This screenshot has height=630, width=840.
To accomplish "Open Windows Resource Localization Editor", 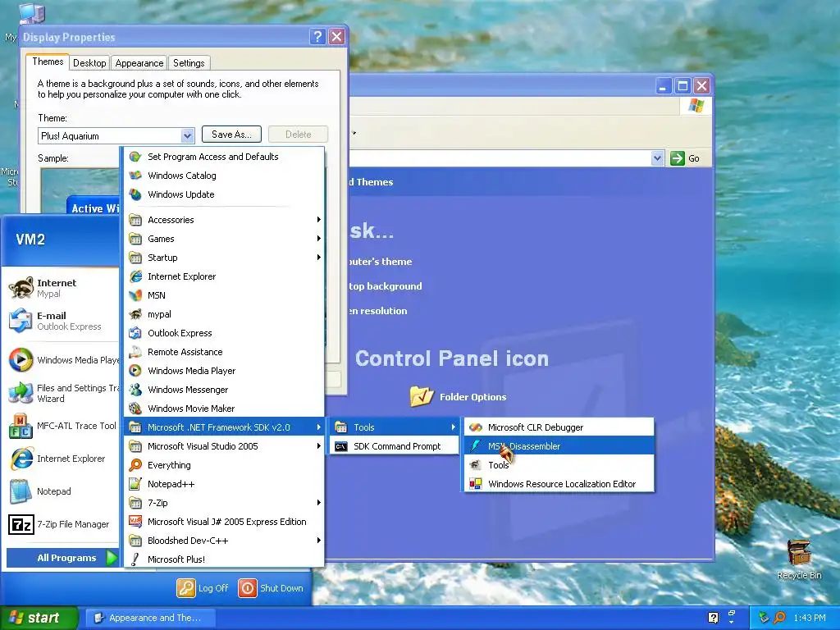I will 559,484.
